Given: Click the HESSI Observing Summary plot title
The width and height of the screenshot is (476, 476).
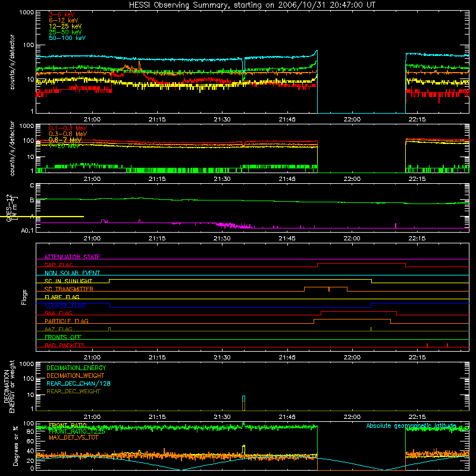Looking at the screenshot, I should click(x=252, y=5).
